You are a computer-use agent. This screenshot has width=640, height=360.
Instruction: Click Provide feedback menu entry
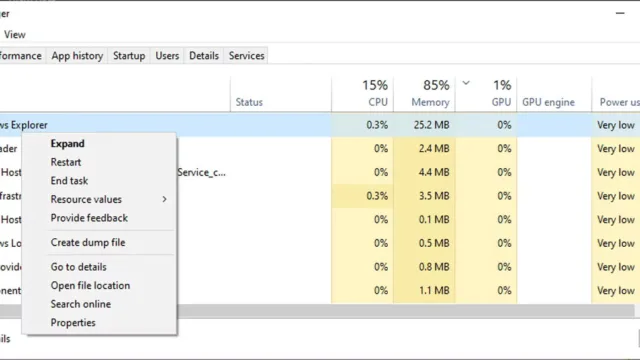pyautogui.click(x=89, y=218)
